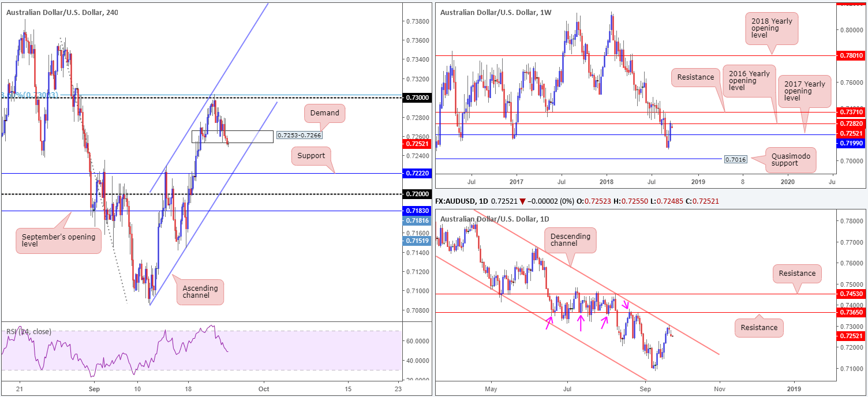The height and width of the screenshot is (397, 868).
Task: Select the "Ascending channel" callout
Action: tap(201, 292)
